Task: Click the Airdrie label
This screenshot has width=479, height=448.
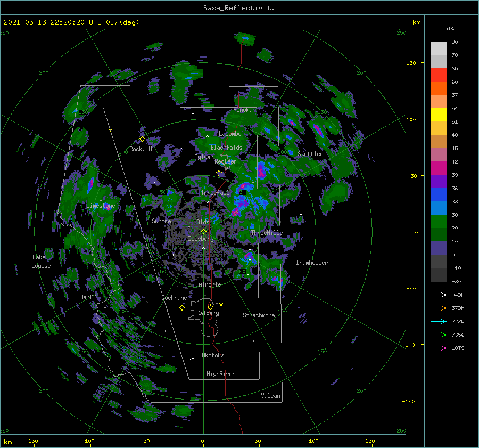Action: tap(210, 284)
